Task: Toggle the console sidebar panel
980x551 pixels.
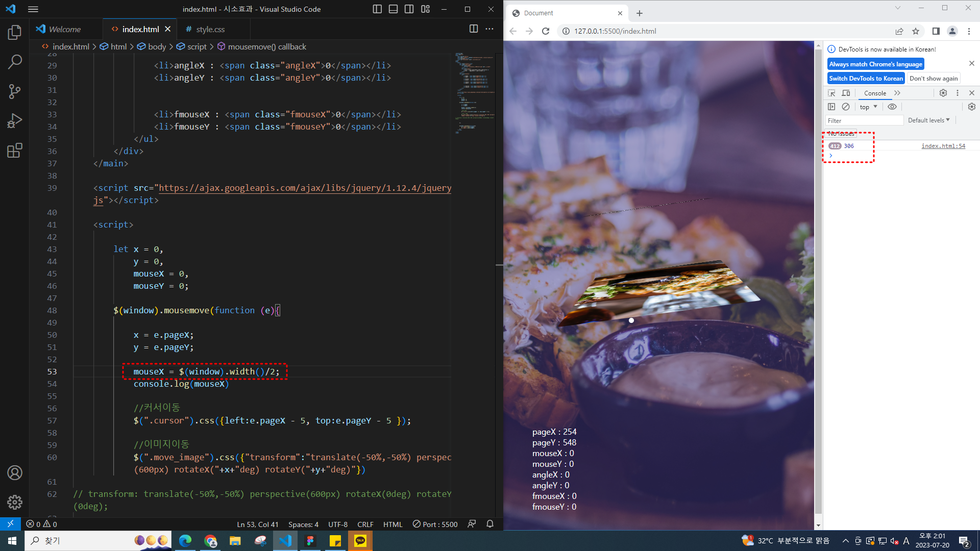Action: point(831,107)
